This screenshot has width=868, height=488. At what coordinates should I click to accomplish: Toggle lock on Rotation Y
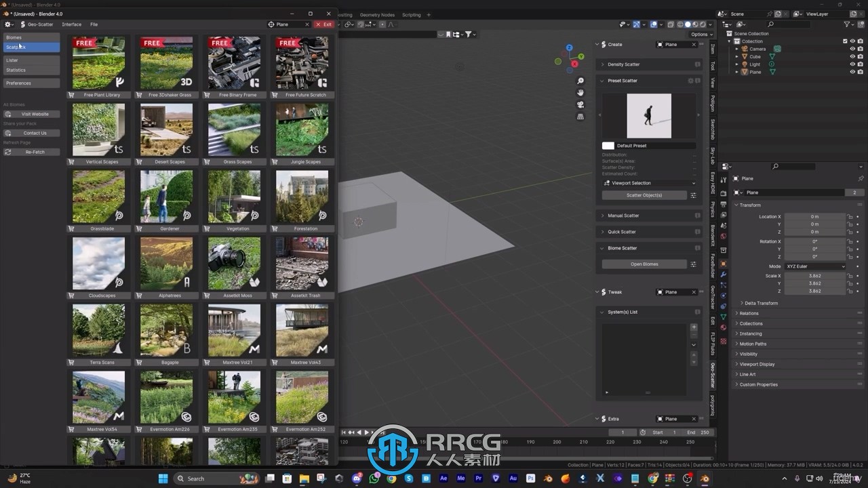coord(850,249)
